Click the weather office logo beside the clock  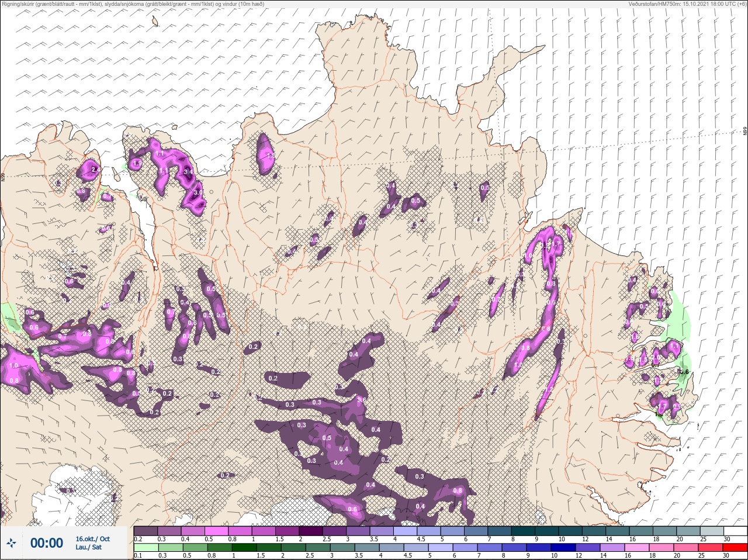11,543
